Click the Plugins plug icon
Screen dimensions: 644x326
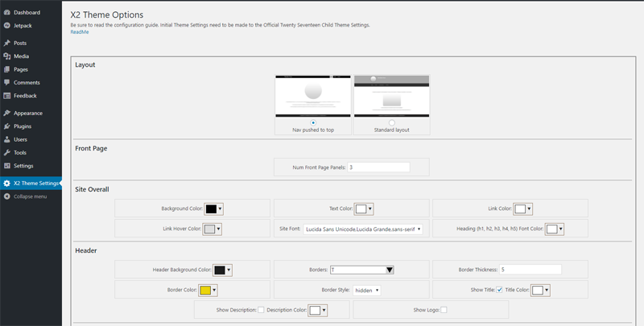point(7,126)
